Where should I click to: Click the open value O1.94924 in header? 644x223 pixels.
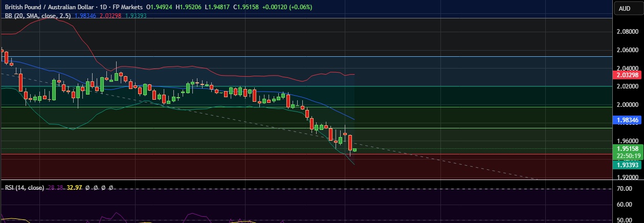(159, 7)
